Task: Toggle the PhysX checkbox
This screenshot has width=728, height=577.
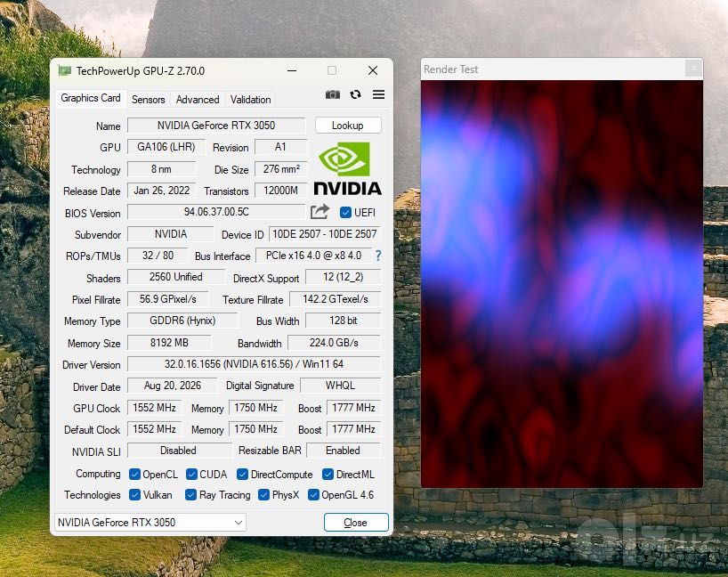Action: (x=263, y=495)
